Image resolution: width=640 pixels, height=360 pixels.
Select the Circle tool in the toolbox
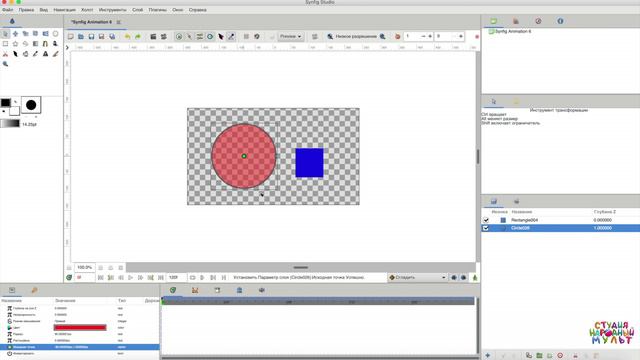56,34
